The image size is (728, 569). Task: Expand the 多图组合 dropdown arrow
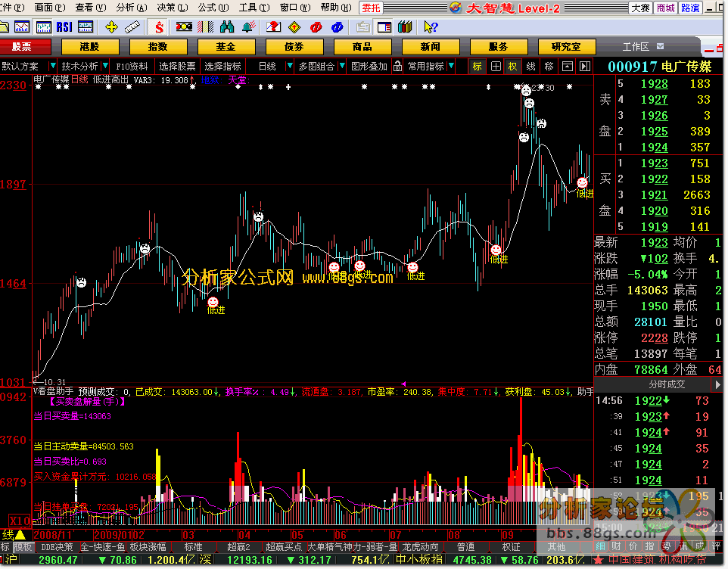(x=342, y=66)
